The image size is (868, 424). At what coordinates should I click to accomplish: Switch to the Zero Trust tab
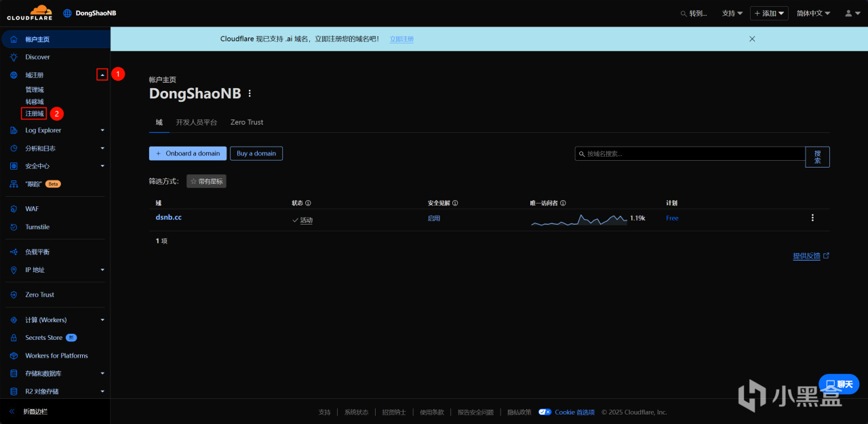(247, 122)
